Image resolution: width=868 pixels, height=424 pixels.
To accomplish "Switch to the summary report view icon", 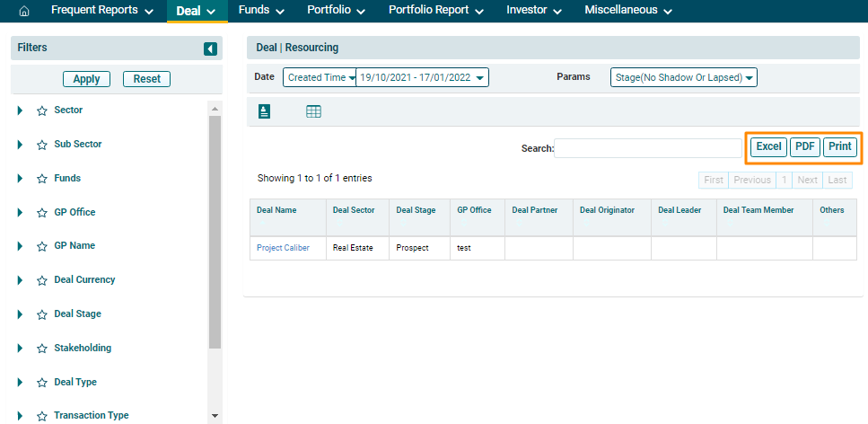I will 264,111.
